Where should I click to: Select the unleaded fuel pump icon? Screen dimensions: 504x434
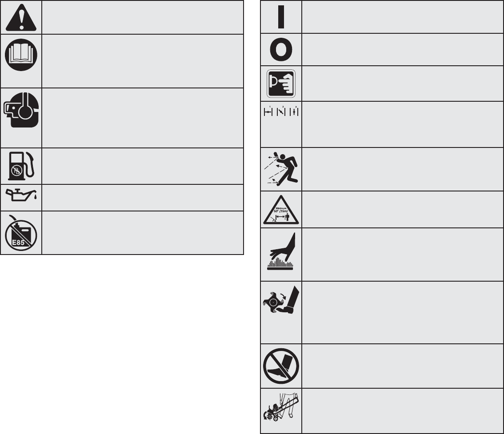(x=21, y=166)
